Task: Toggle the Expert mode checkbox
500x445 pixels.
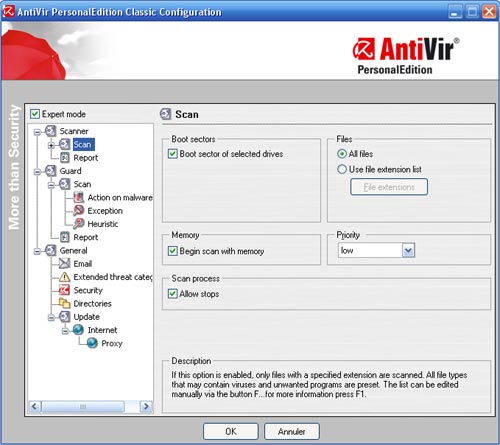Action: coord(35,114)
